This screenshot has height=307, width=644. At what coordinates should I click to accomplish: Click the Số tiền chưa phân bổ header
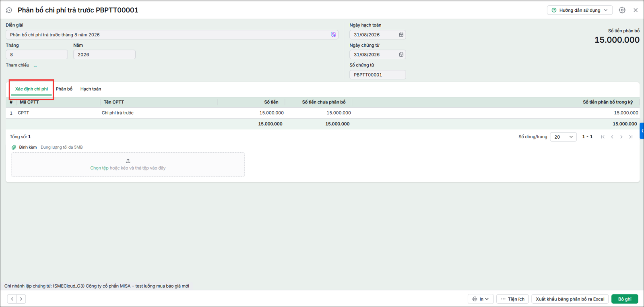coord(324,102)
